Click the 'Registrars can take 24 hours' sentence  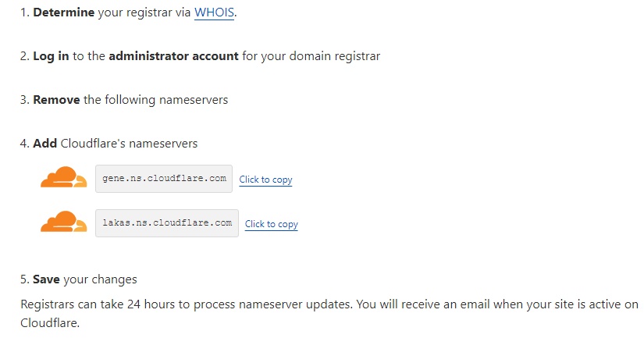tap(187, 304)
